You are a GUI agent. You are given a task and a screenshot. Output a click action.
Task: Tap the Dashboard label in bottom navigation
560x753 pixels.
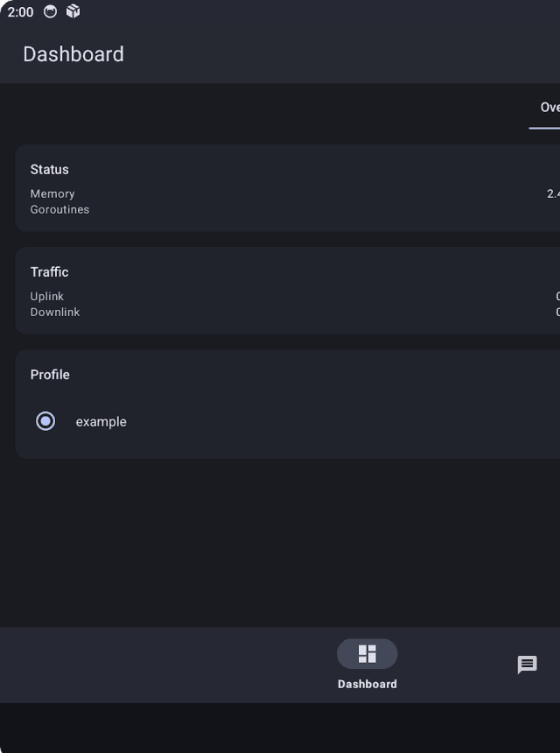367,684
